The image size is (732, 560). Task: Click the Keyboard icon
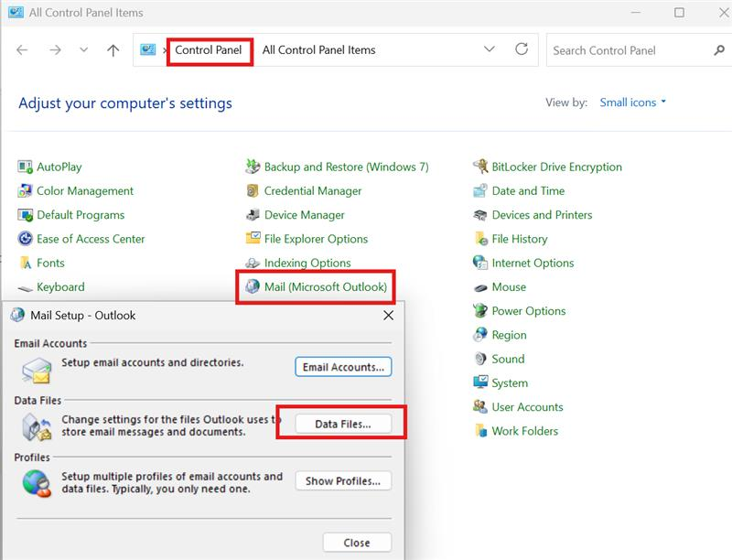click(x=25, y=287)
